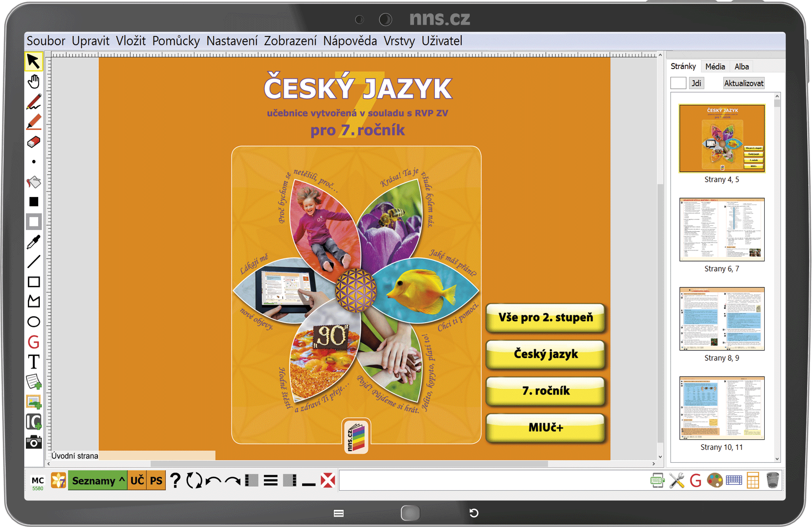Select the black fill color swatch
The image size is (812, 527).
(x=34, y=202)
